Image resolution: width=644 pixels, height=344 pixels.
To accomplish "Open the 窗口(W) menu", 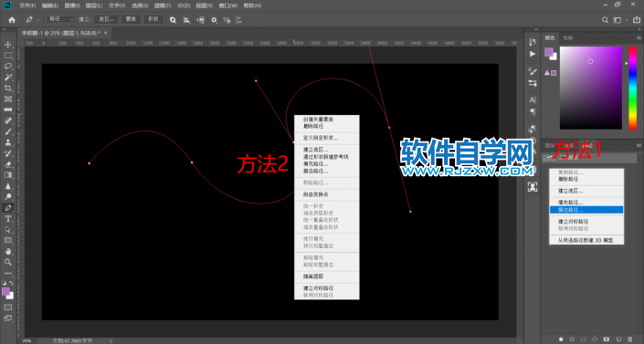I will (228, 5).
